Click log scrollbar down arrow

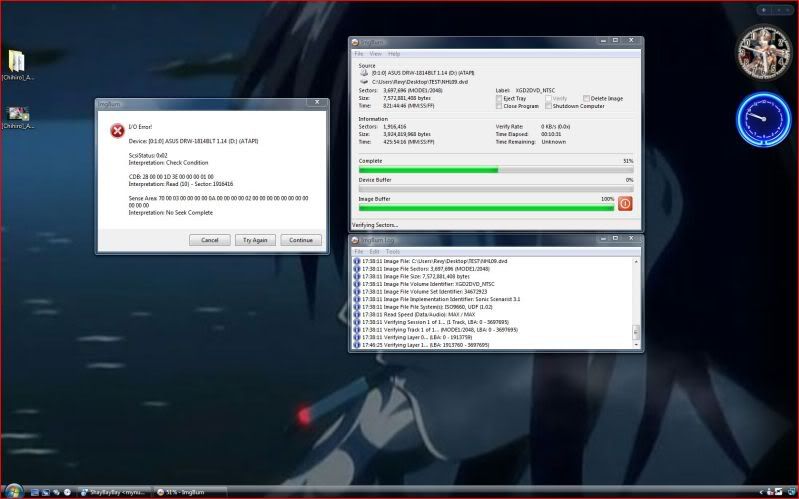click(x=636, y=345)
